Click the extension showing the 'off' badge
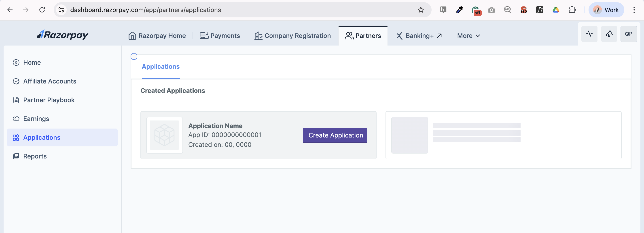This screenshot has height=233, width=644. [476, 10]
